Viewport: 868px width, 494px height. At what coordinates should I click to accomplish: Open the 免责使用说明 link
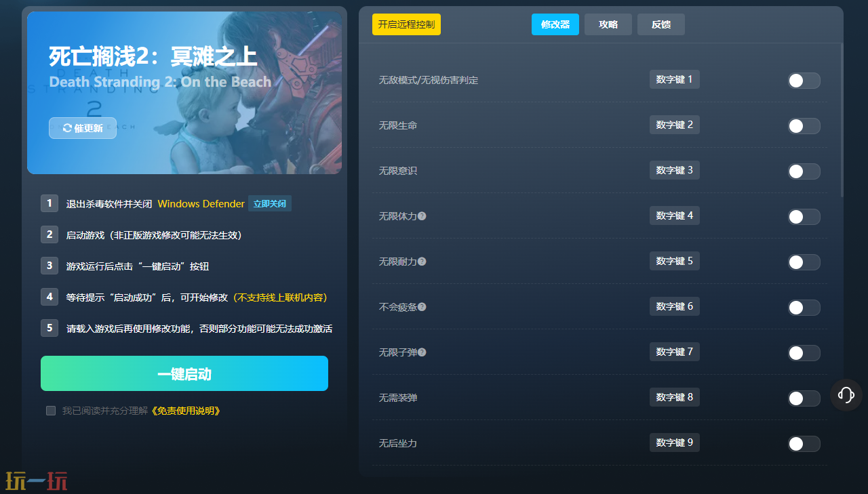point(185,411)
